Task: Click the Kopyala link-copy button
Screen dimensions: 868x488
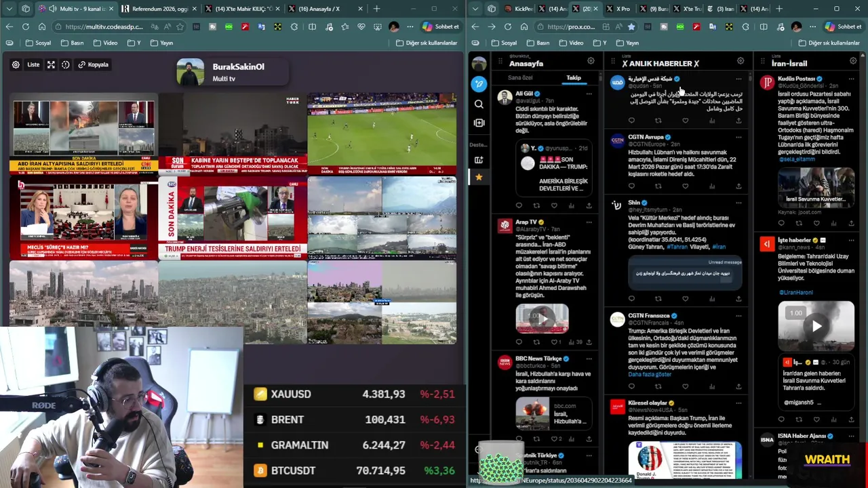Action: point(94,64)
